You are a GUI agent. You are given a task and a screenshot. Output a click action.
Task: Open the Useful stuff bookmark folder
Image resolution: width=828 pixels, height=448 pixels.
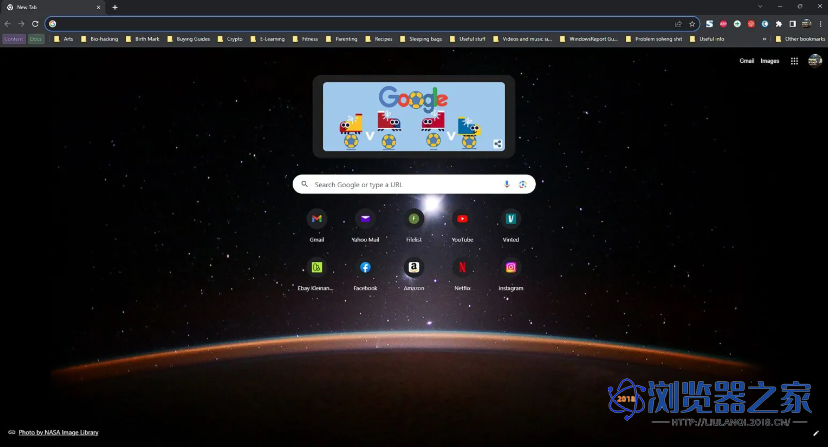tap(467, 39)
